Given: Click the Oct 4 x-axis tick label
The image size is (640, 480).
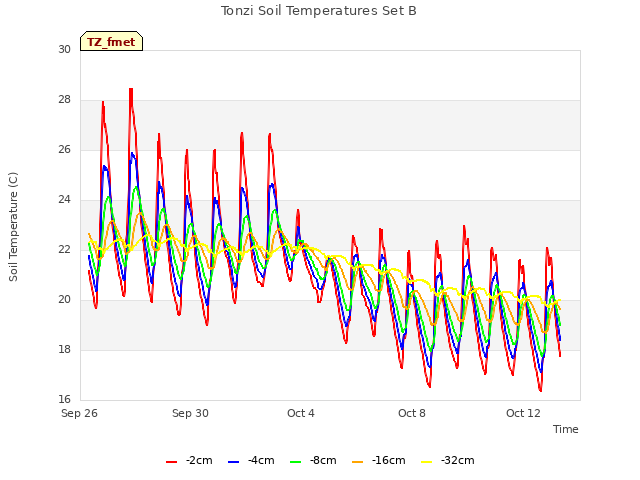Looking at the screenshot, I should tap(301, 413).
